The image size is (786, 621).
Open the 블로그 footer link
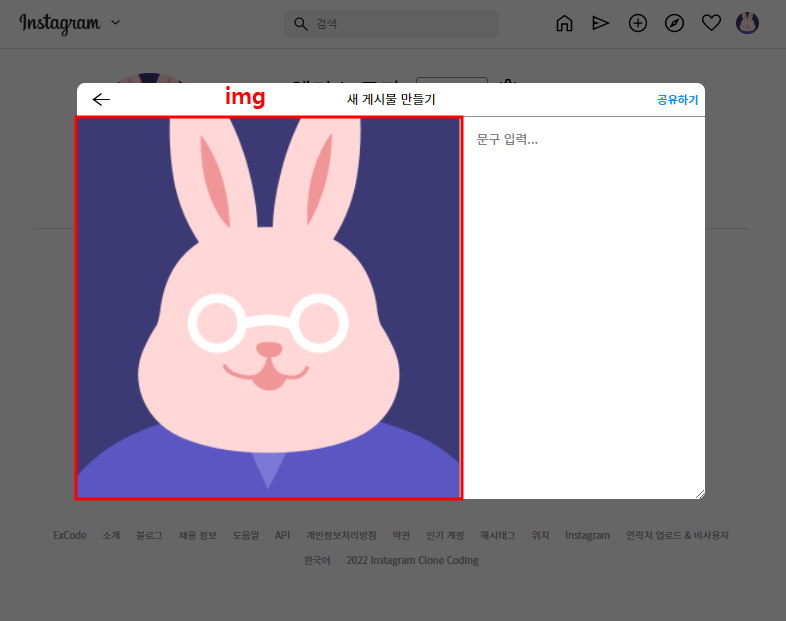coord(149,535)
